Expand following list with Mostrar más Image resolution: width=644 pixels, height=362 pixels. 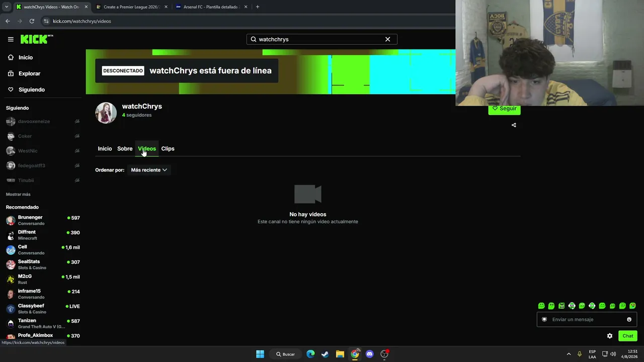[18, 194]
